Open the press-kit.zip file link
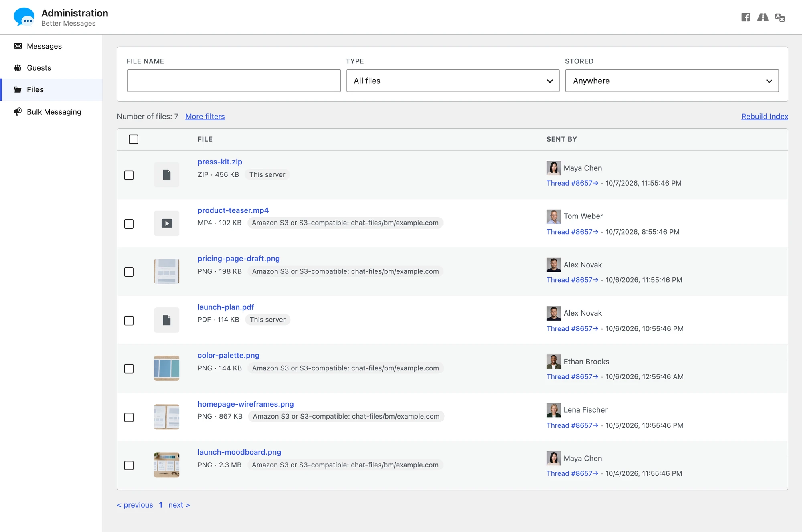802x532 pixels. (220, 162)
